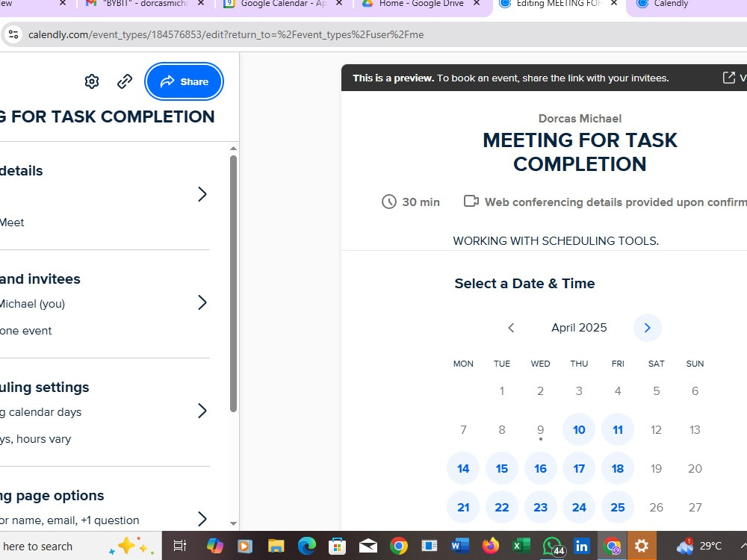Viewport: 747px width, 560px height.
Task: Switch to Home - Google Drive tab
Action: click(x=421, y=4)
